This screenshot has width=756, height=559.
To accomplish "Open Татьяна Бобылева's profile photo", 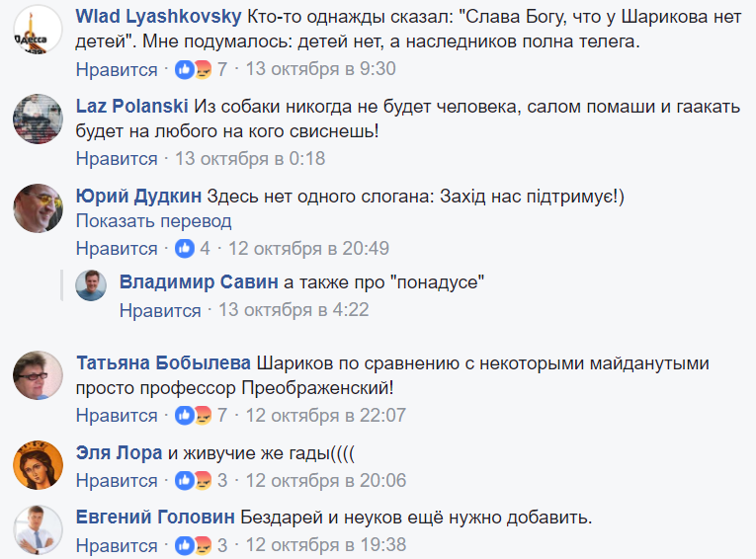I will tap(38, 375).
